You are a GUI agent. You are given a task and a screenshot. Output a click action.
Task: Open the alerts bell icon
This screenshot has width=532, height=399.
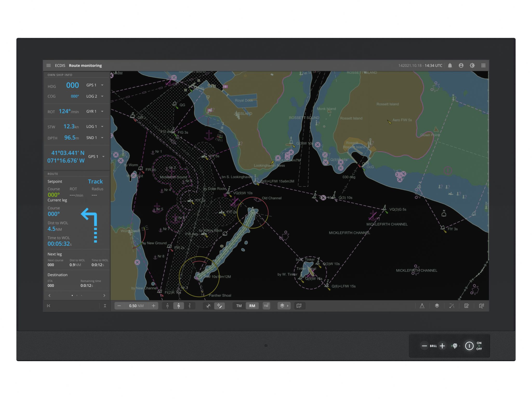[x=450, y=65]
